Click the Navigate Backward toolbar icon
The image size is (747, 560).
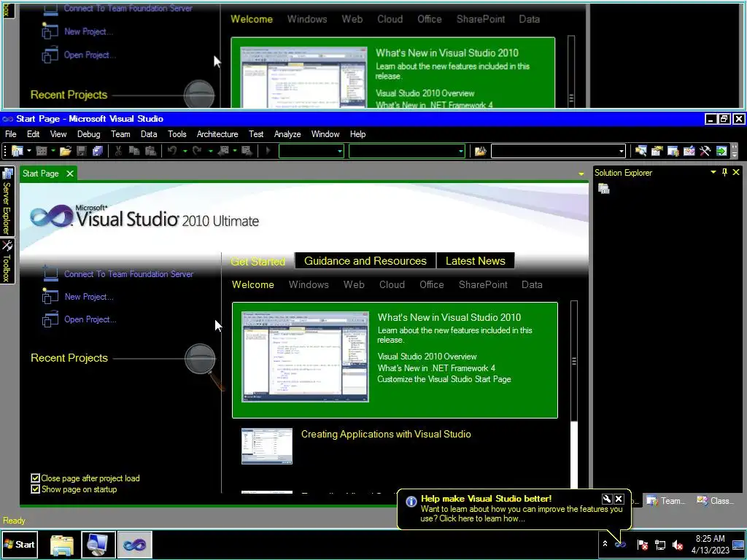point(223,151)
